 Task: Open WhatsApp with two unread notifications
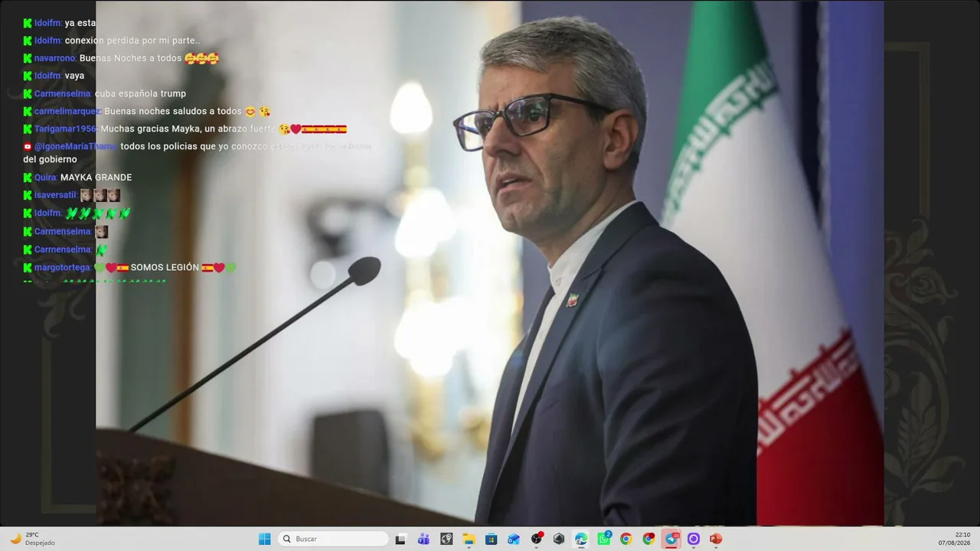(604, 539)
